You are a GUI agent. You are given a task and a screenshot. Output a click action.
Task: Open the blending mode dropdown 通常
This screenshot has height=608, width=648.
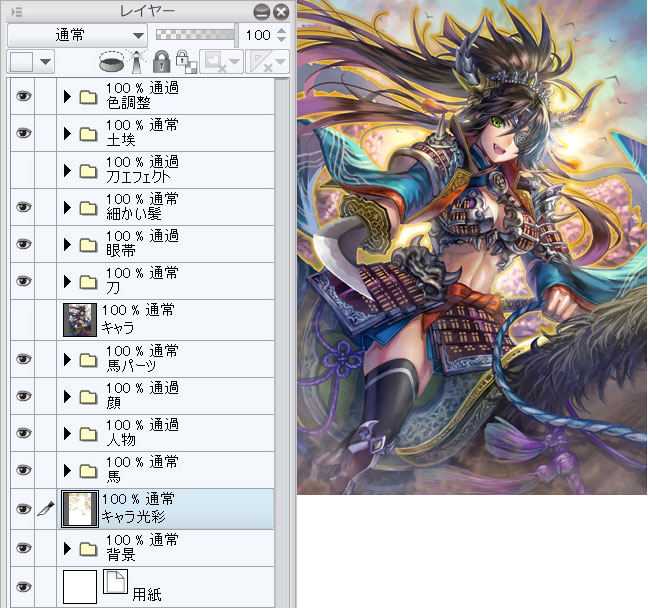coord(77,36)
